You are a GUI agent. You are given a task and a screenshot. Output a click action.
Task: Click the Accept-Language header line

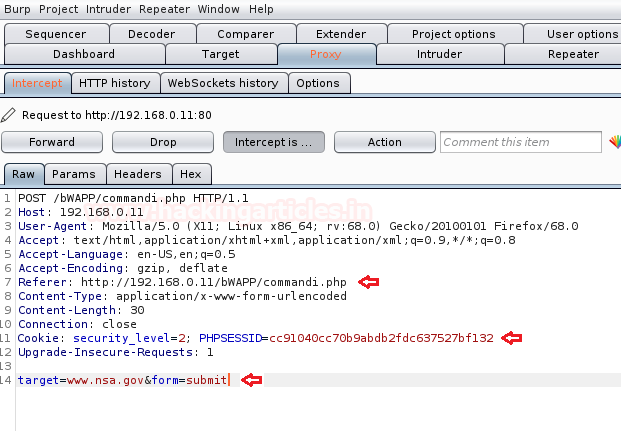[x=127, y=254]
